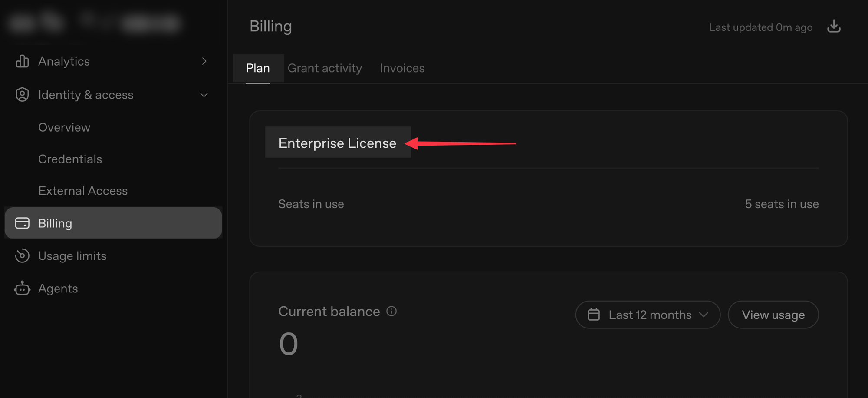Click the Billing card icon in sidebar

pyautogui.click(x=22, y=223)
